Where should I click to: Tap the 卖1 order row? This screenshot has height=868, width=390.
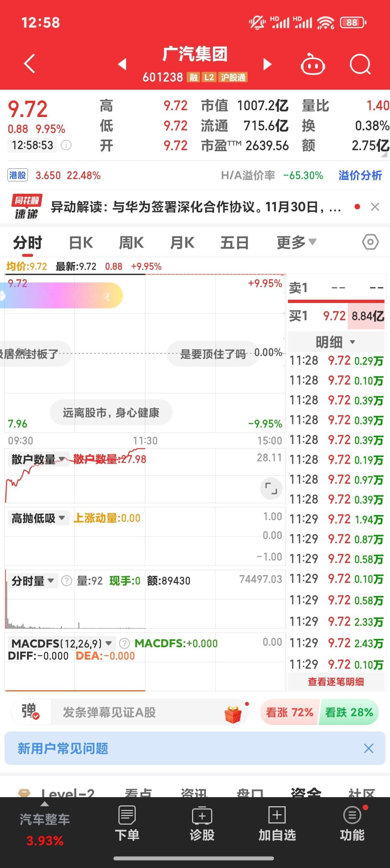click(x=336, y=288)
